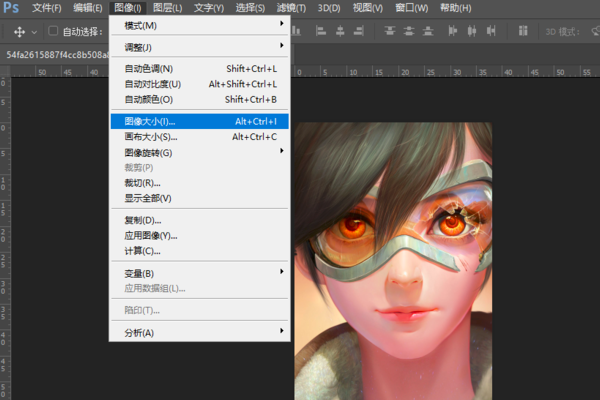Click the horizontal ruler above the canvas
This screenshot has width=600, height=400.
click(445, 71)
